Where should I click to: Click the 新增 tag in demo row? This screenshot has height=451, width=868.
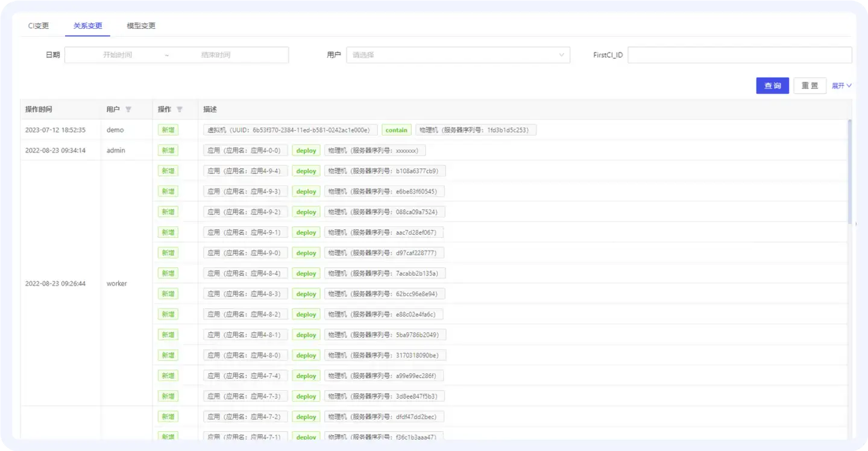point(168,130)
